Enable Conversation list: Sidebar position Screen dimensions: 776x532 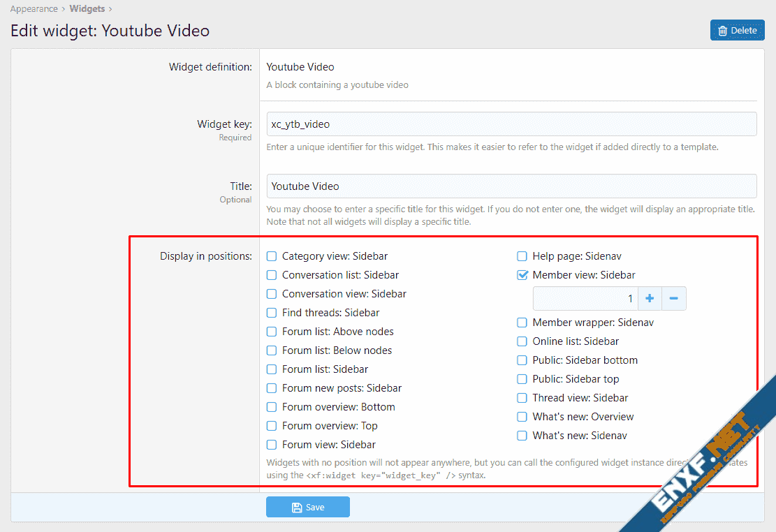coord(272,275)
